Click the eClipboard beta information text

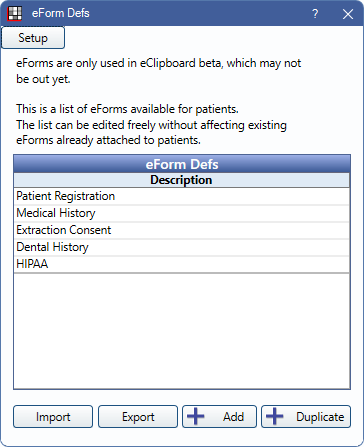[x=159, y=71]
